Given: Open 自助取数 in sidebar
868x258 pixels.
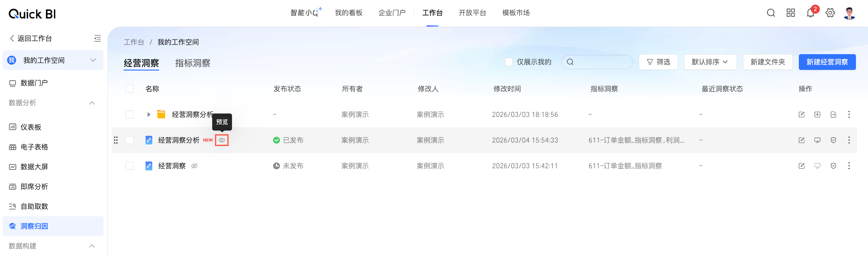Looking at the screenshot, I should click(x=34, y=206).
